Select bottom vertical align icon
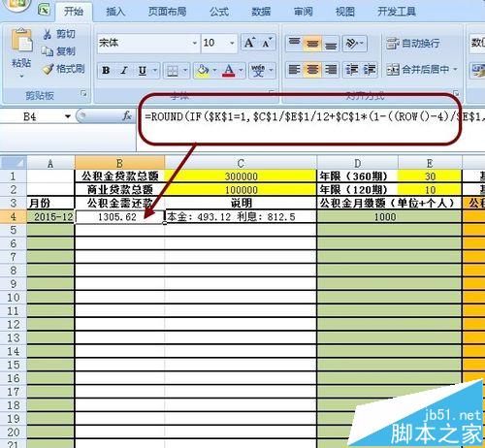The image size is (485, 448). [331, 43]
